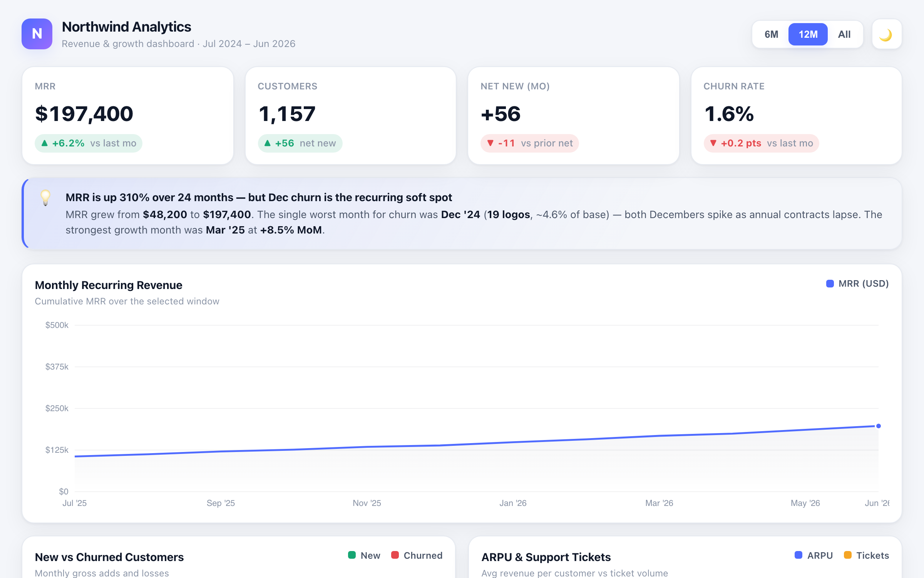The width and height of the screenshot is (924, 578).
Task: Toggle the Tickets legend series
Action: coord(866,555)
